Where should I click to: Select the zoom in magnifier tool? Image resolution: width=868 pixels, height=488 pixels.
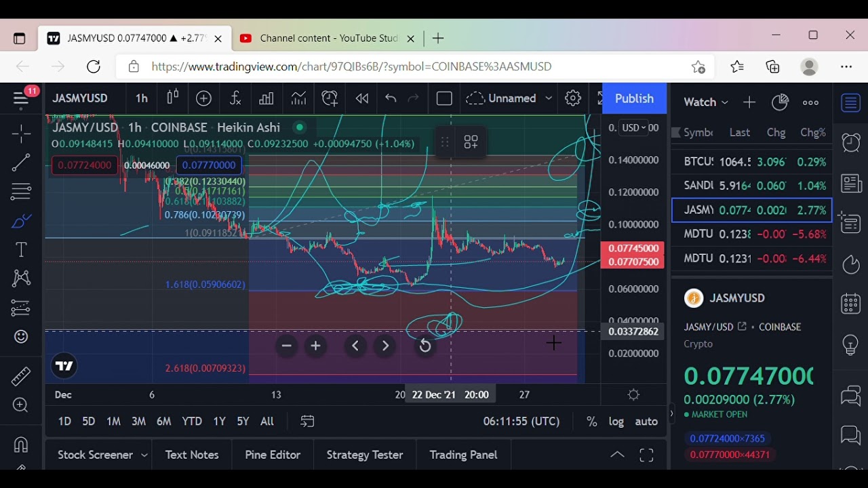pos(21,405)
